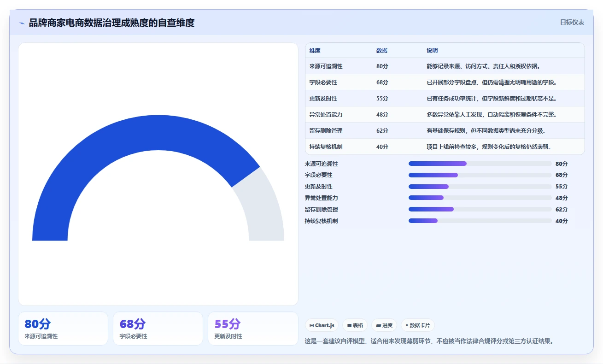Click the 68分 value in the table

click(x=382, y=82)
